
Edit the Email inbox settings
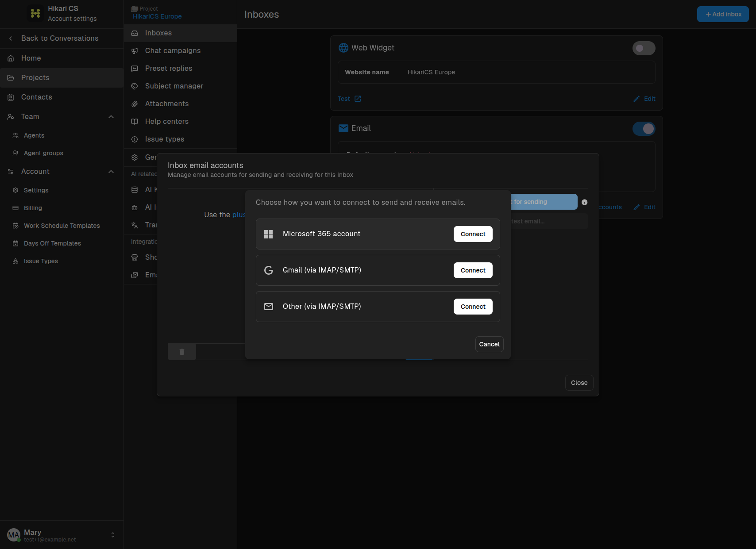click(x=644, y=207)
